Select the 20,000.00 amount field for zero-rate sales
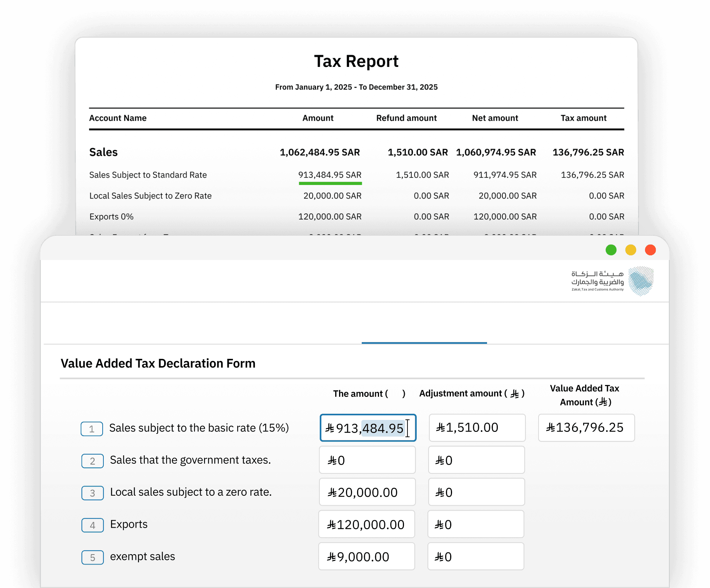The width and height of the screenshot is (710, 588). [367, 492]
